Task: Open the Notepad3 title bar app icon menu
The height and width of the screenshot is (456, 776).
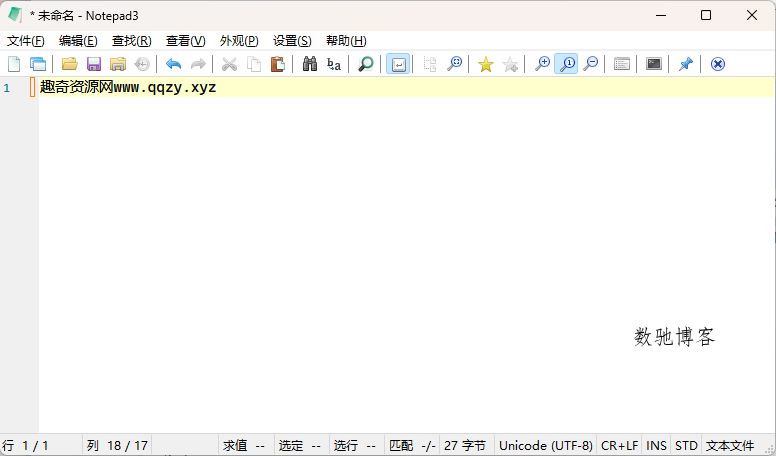Action: coord(15,15)
